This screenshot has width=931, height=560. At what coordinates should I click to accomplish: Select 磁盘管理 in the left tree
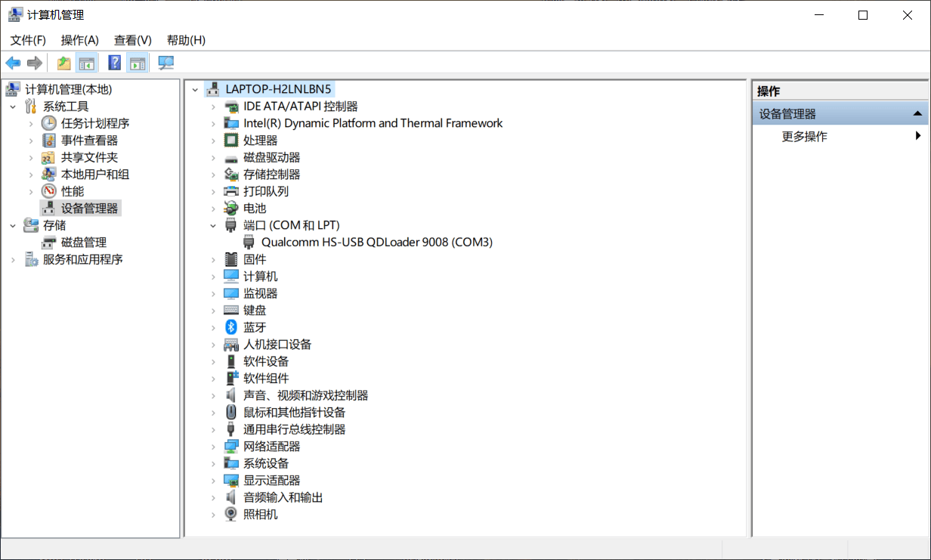[83, 243]
